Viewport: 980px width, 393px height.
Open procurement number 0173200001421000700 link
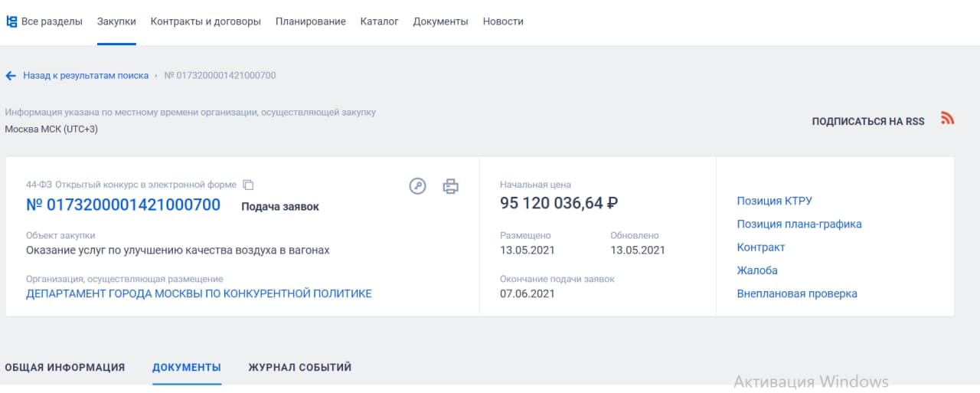click(123, 205)
